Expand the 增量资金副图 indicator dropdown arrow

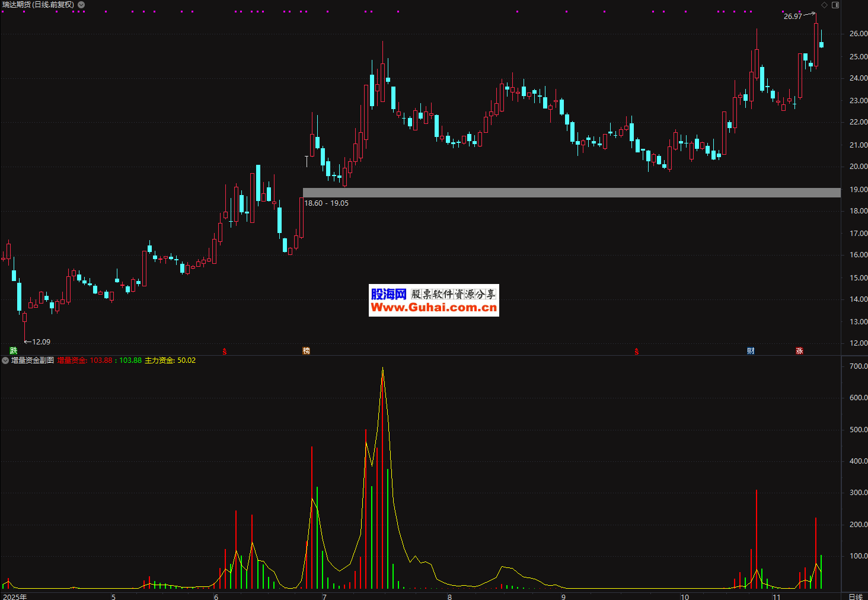[x=5, y=360]
